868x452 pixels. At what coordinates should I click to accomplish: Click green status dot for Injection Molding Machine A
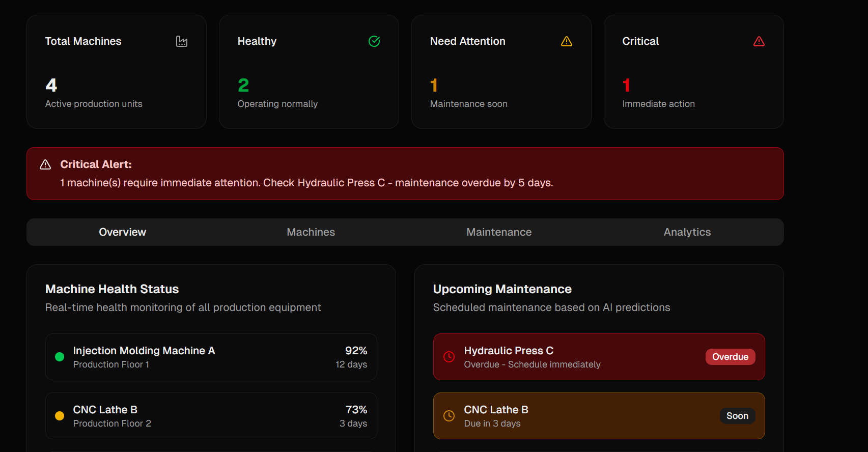[60, 357]
